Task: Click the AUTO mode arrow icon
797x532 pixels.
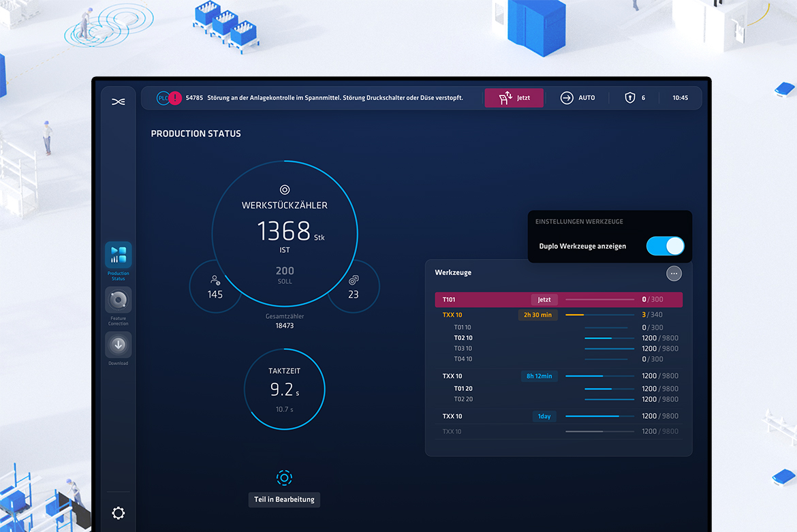Action: pos(566,97)
